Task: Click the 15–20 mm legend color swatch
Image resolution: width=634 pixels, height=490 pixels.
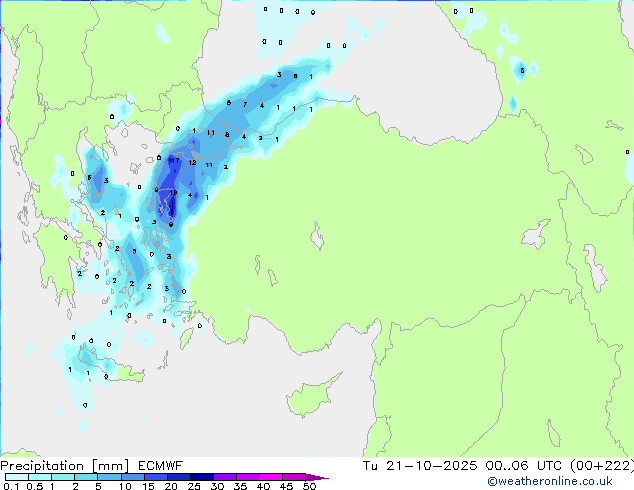Action: coord(156,477)
